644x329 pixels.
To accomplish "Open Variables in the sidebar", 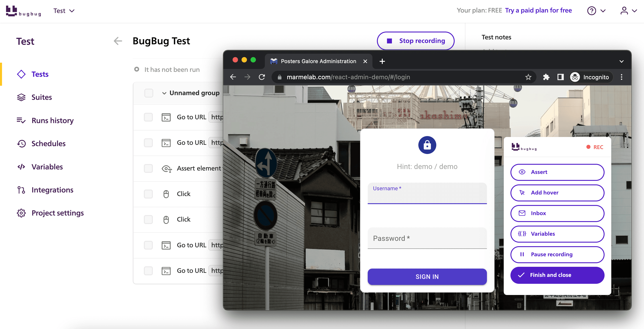I will pos(47,167).
